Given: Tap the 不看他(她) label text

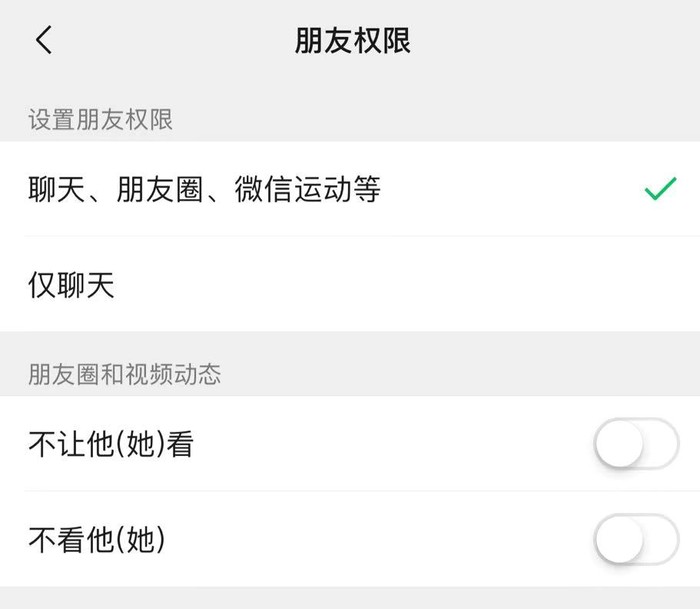Looking at the screenshot, I should 96,540.
